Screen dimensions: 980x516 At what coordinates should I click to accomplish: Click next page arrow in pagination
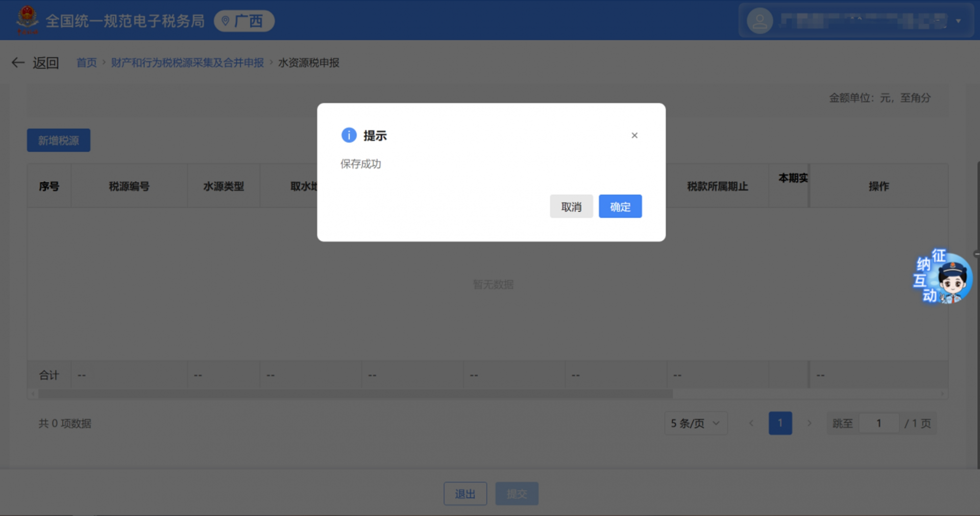(x=810, y=423)
